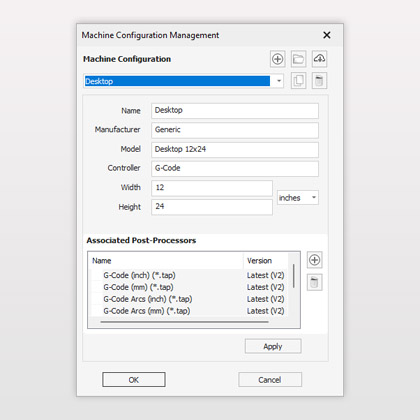Click the Width input field
The height and width of the screenshot is (420, 420).
[212, 188]
